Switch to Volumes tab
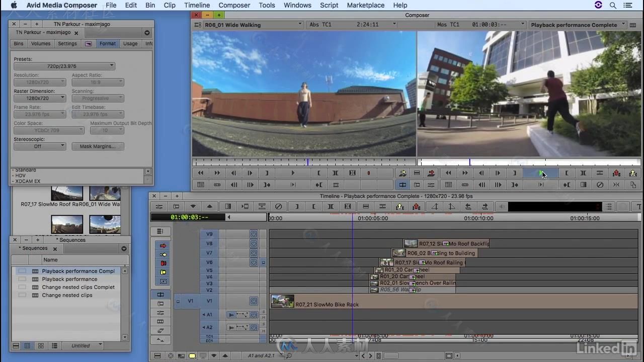Viewport: 644px width, 362px height. click(x=41, y=44)
